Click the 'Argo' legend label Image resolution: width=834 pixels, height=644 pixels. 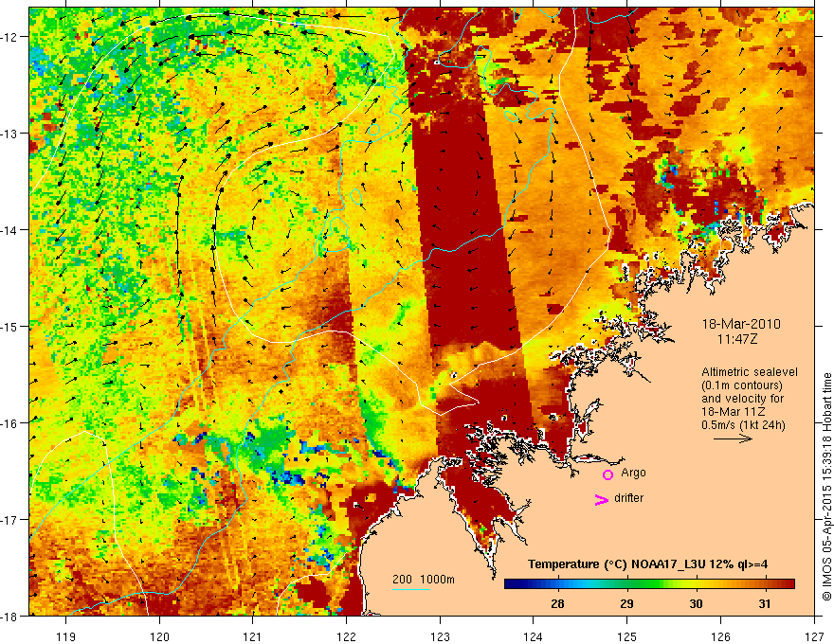tap(633, 473)
